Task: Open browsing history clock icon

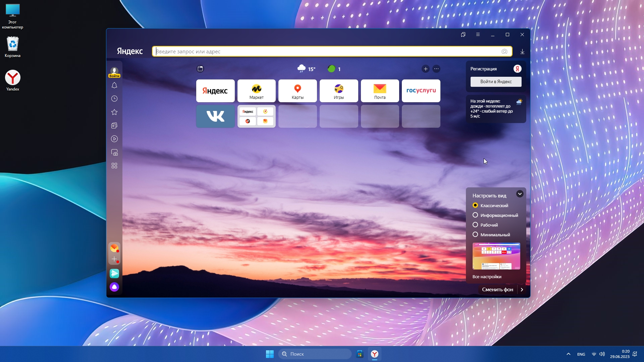Action: click(x=114, y=99)
